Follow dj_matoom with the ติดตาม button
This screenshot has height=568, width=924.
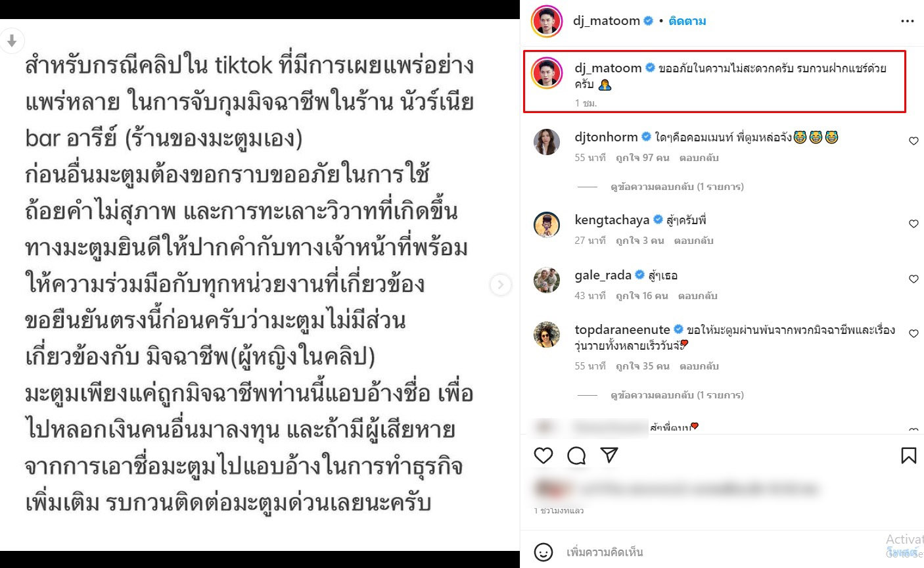pyautogui.click(x=687, y=21)
